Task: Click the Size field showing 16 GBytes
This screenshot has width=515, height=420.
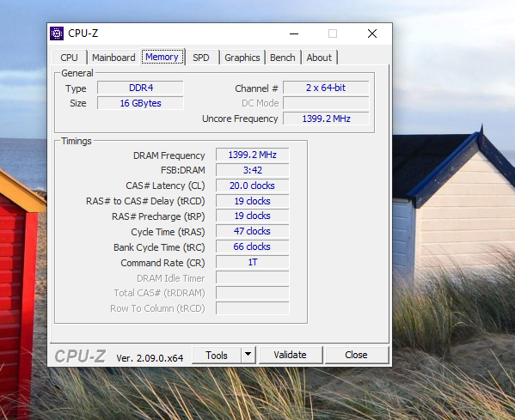Action: [x=141, y=103]
